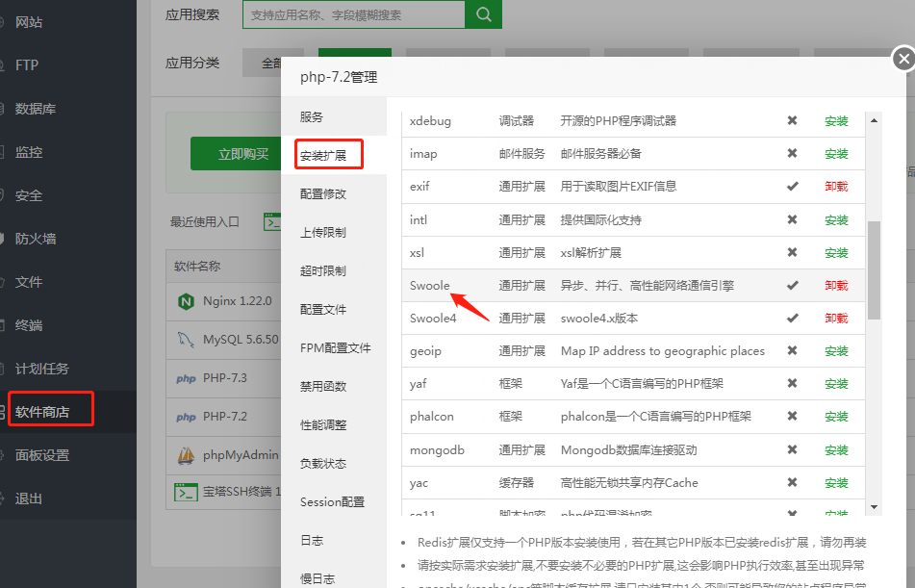Install the yac extension
Image resolution: width=915 pixels, height=588 pixels.
pos(836,483)
